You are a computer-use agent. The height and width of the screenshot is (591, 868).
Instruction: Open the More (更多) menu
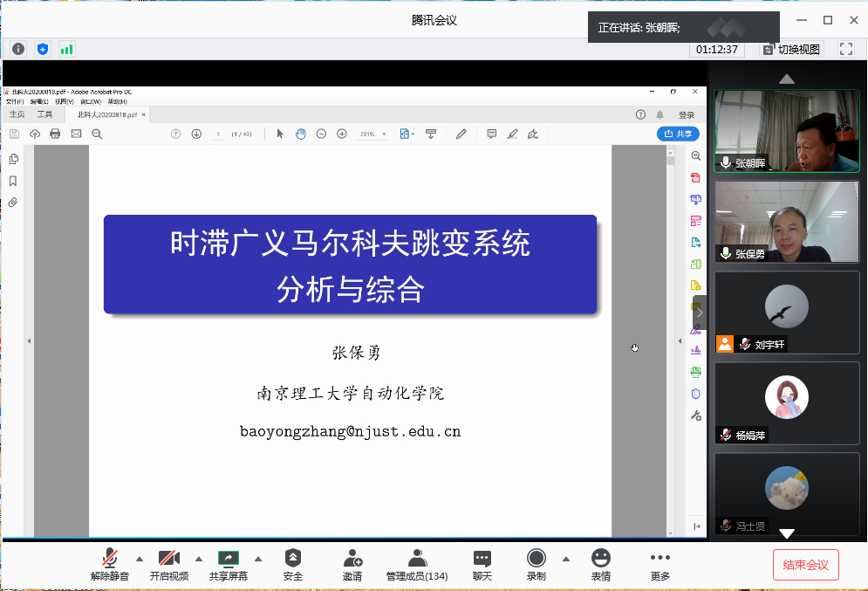[x=660, y=564]
